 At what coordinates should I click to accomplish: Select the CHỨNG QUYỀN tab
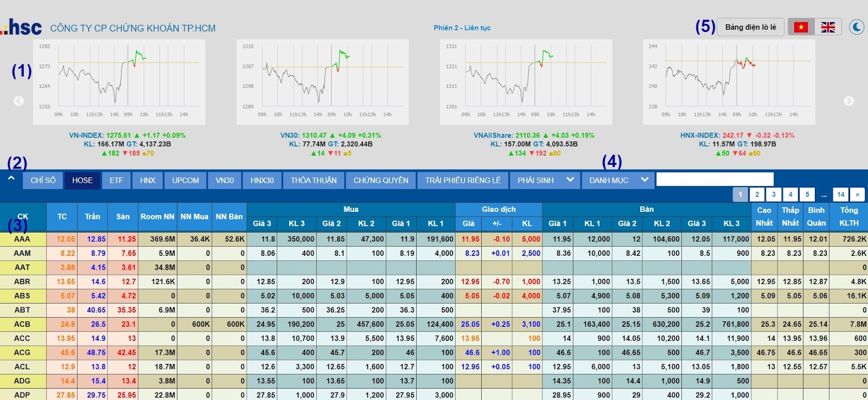[x=381, y=180]
